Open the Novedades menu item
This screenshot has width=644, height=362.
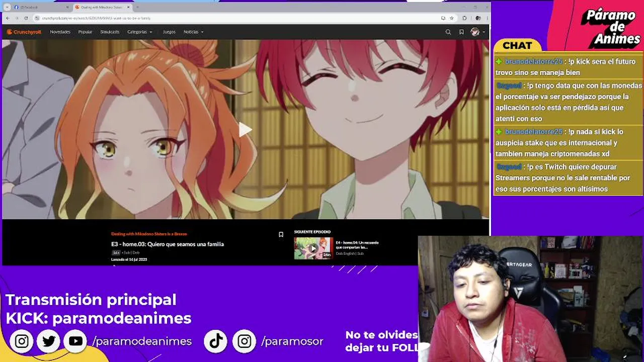point(60,32)
